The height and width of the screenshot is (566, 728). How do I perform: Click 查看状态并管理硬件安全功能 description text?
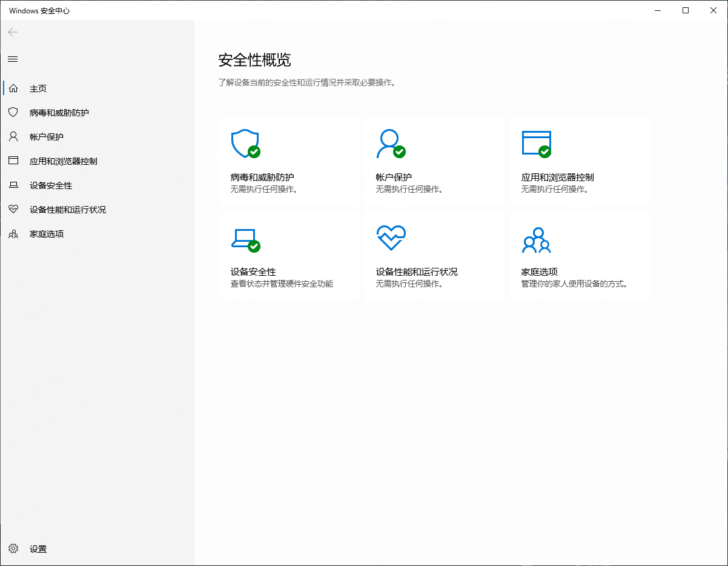282,284
